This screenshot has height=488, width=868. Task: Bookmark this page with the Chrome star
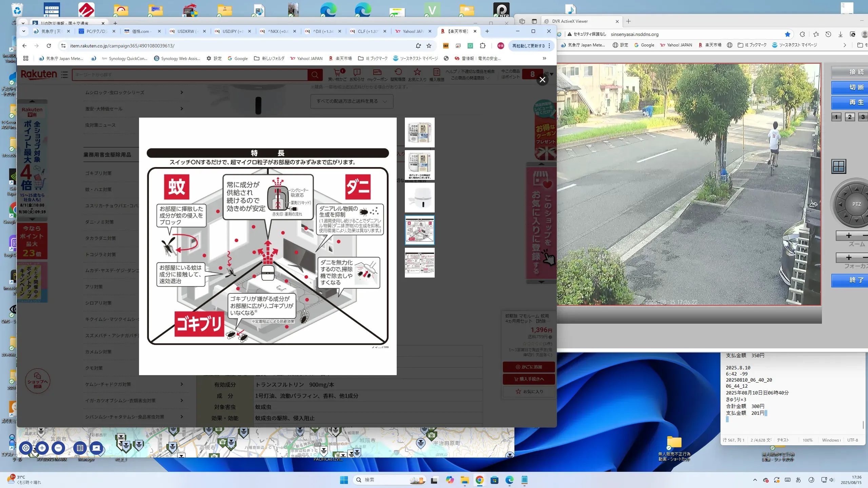click(429, 46)
